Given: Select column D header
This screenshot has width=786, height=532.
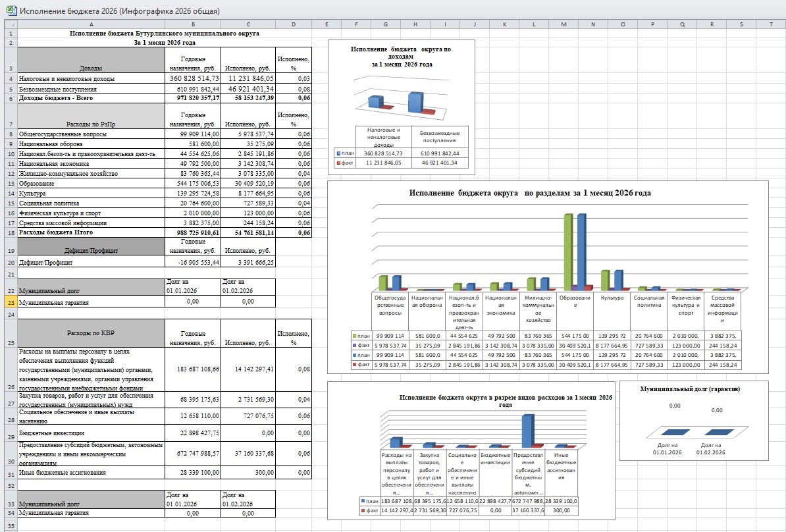Looking at the screenshot, I should pyautogui.click(x=293, y=24).
